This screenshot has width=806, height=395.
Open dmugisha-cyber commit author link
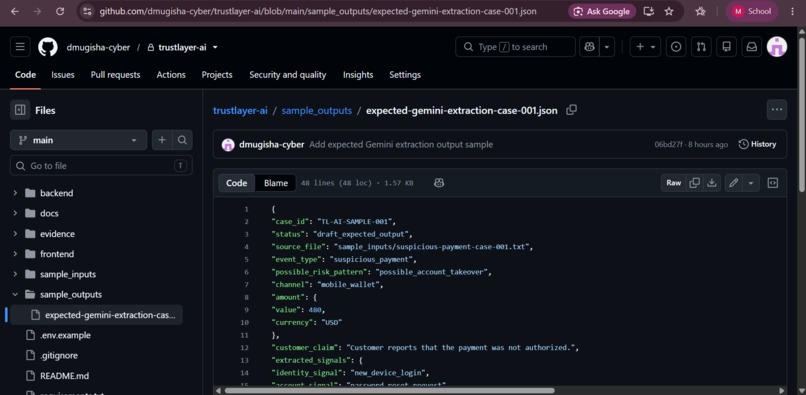pos(271,145)
